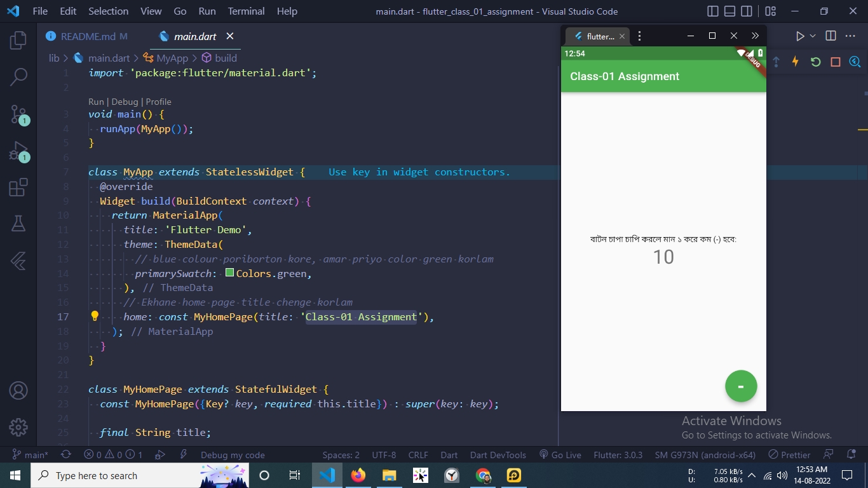Open the Dart language mode picker
The image size is (868, 488).
point(449,454)
